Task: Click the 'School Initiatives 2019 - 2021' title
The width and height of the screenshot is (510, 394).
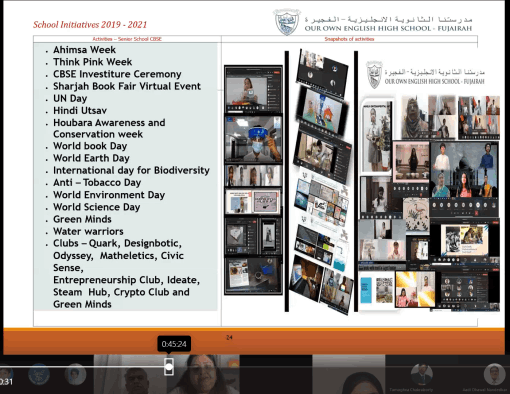Action: 90,24
